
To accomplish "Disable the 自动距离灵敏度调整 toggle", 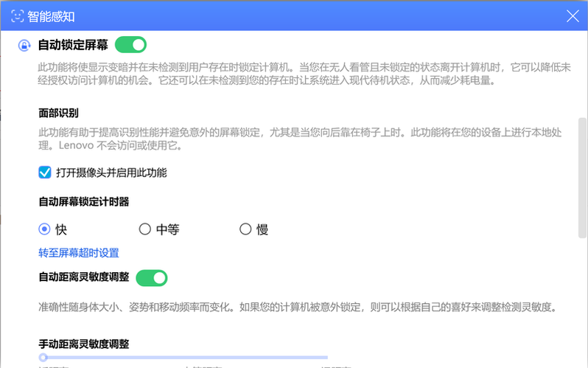I will (x=151, y=278).
